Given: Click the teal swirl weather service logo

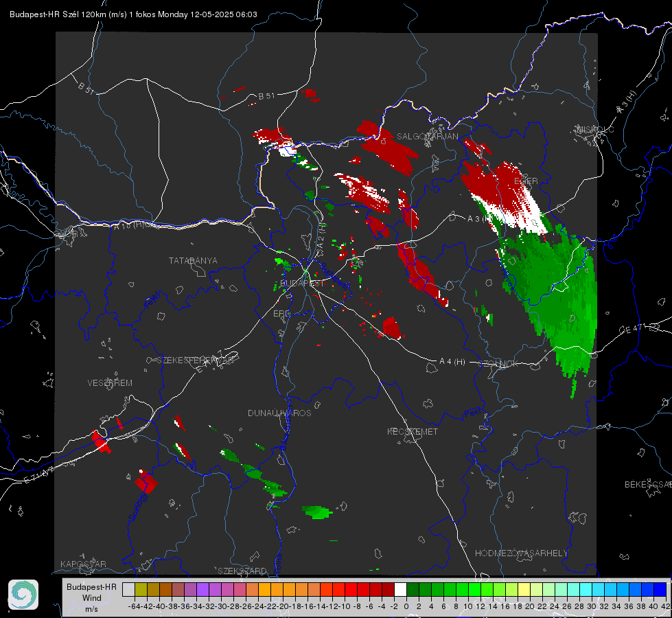Looking at the screenshot, I should 23,595.
